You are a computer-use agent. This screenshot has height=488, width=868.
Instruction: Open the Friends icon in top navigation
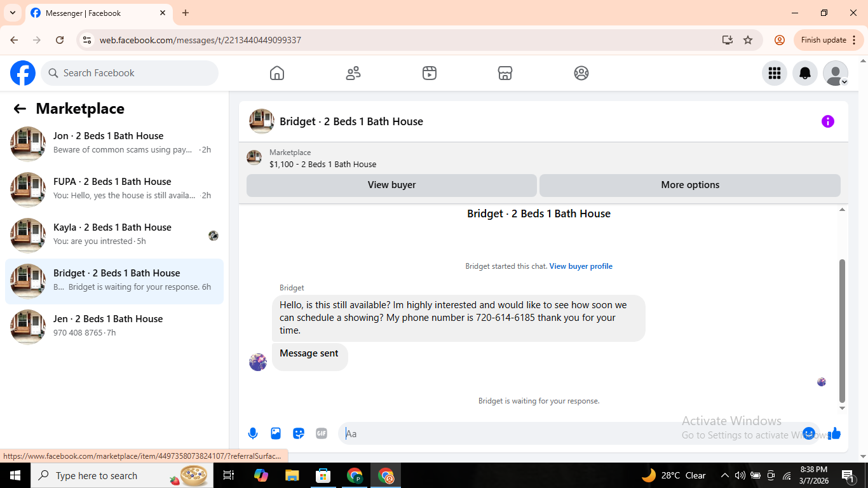(353, 73)
